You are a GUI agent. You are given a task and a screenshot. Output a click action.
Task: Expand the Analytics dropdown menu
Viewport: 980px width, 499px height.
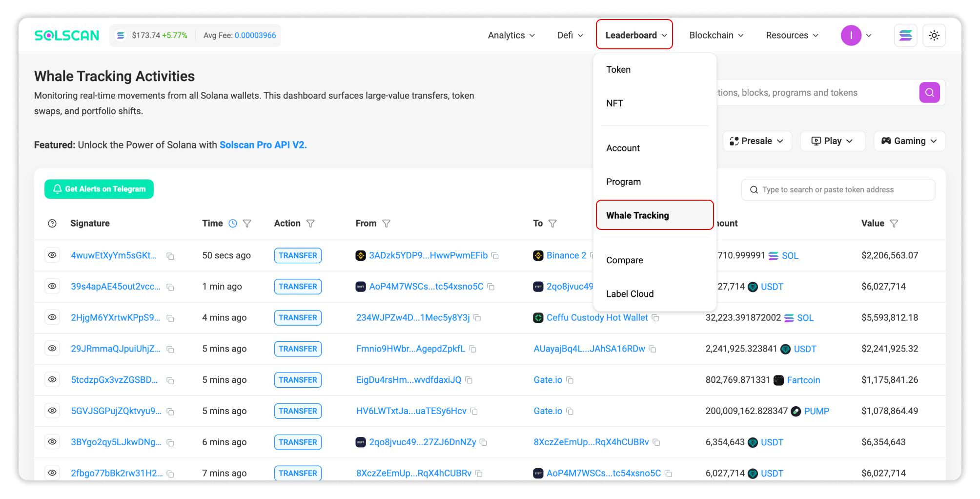(x=511, y=36)
